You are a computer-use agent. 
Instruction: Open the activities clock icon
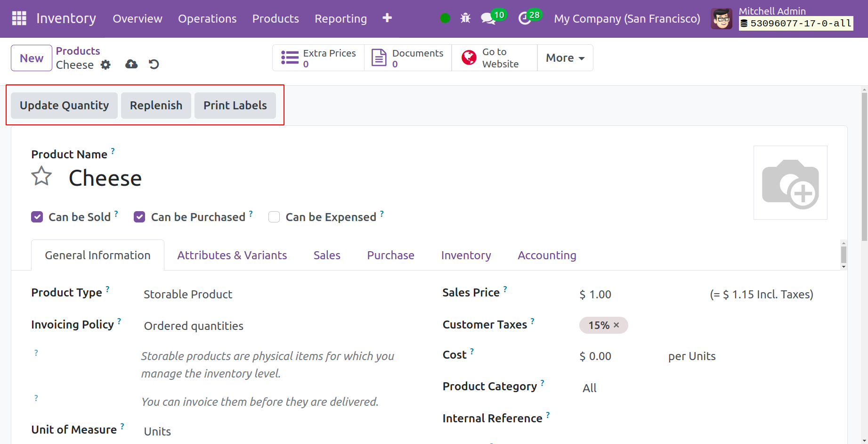pyautogui.click(x=525, y=19)
